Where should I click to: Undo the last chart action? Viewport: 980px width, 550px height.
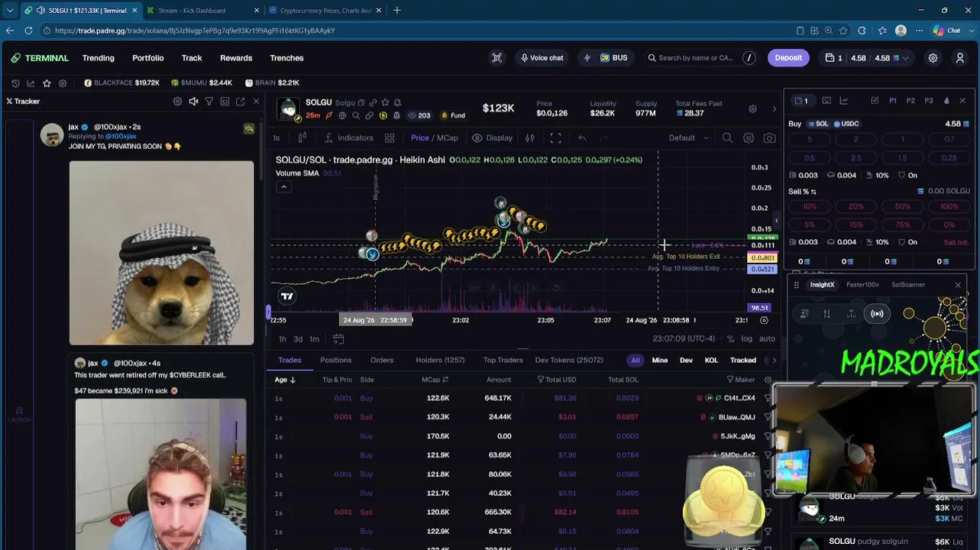pyautogui.click(x=582, y=138)
